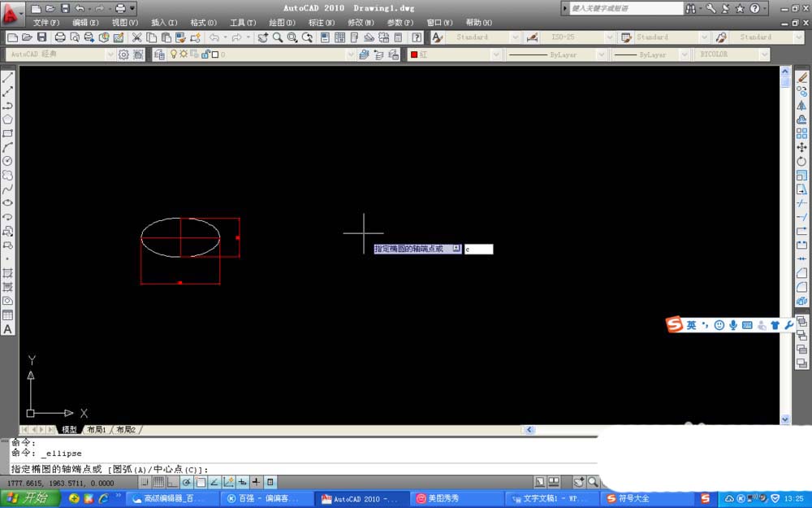Click the Plot (print) icon
This screenshot has width=812, height=508.
(x=60, y=37)
